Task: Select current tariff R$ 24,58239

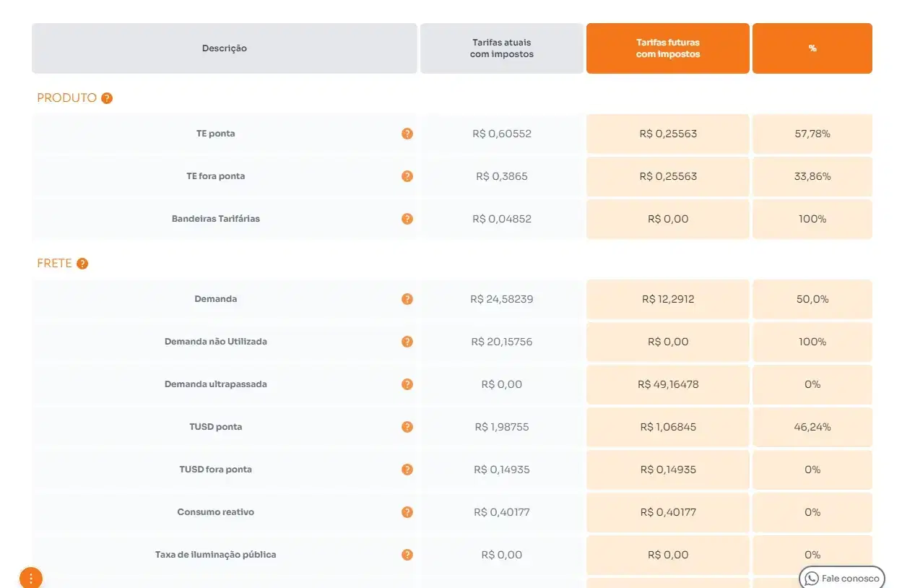Action: (x=502, y=299)
